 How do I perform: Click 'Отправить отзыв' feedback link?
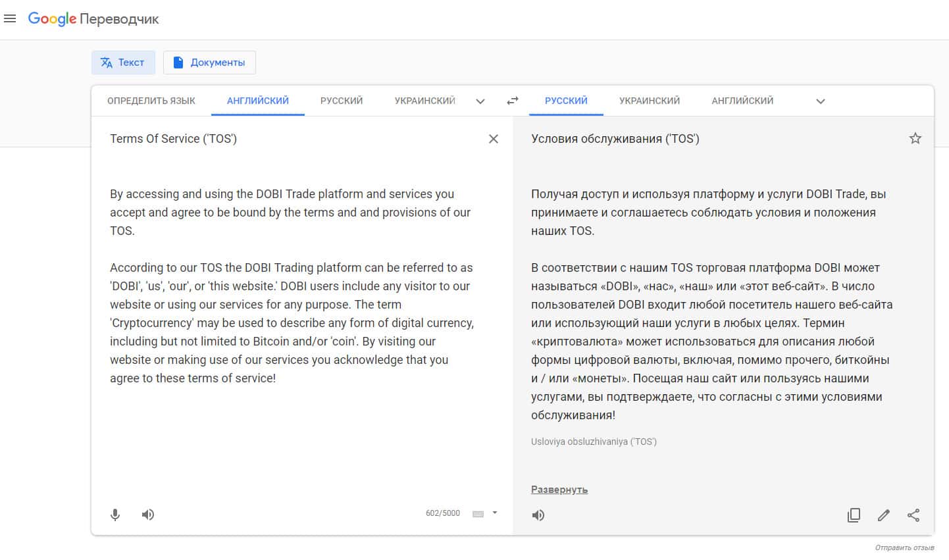click(x=904, y=547)
